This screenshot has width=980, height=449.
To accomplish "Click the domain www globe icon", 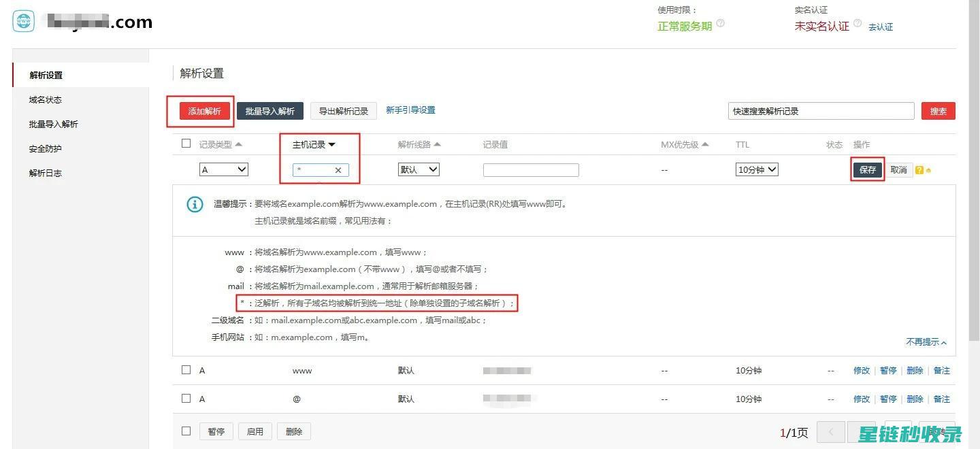I will tap(23, 21).
